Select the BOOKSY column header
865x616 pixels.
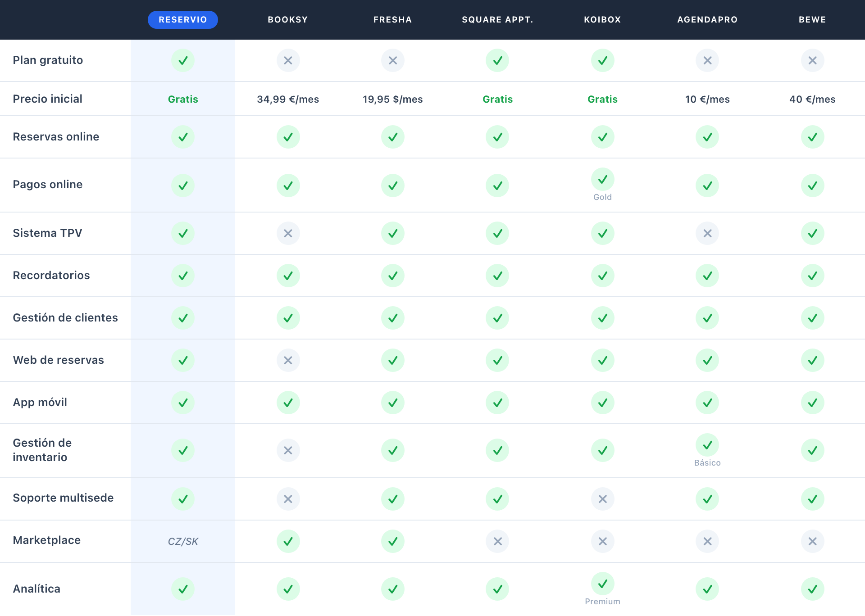pyautogui.click(x=288, y=19)
